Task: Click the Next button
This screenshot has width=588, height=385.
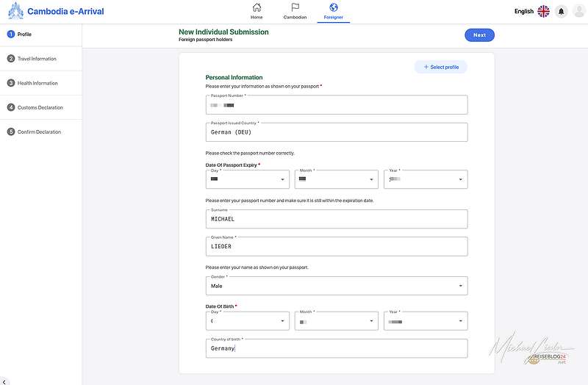Action: click(x=479, y=35)
